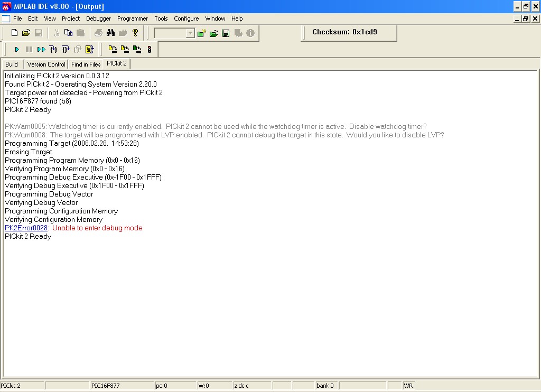The height and width of the screenshot is (392, 541).
Task: Restore the inner Output document window
Action: click(526, 18)
